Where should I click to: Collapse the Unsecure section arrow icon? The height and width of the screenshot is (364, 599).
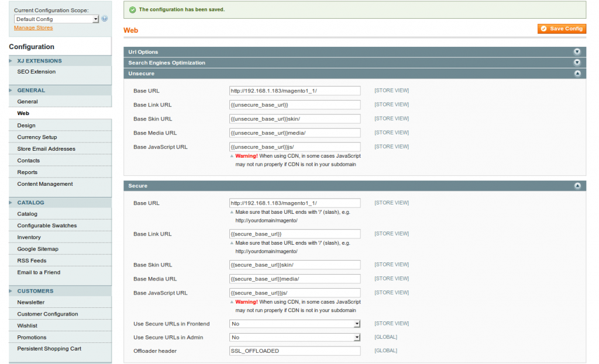click(577, 74)
